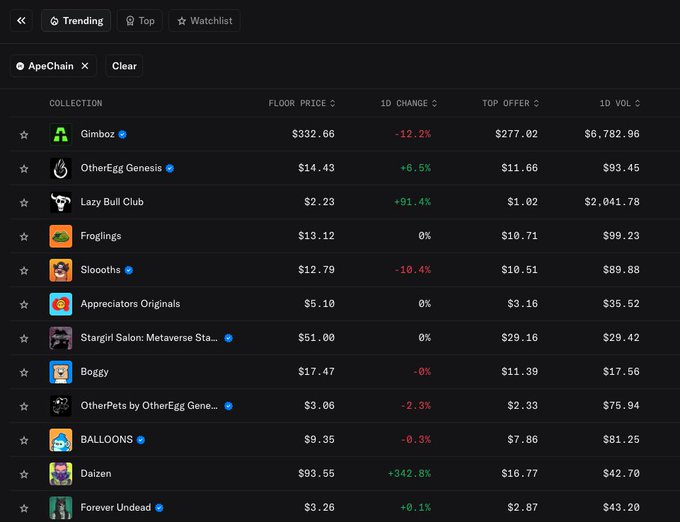Screen dimensions: 680x522
Task: Click Gimboz floor price $332.66
Action: tap(313, 134)
